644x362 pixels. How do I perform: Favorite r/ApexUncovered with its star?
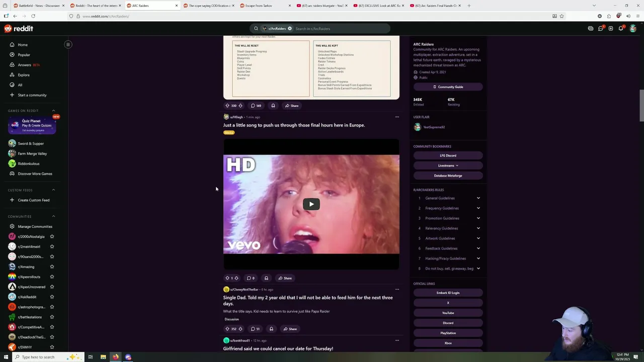(x=52, y=287)
